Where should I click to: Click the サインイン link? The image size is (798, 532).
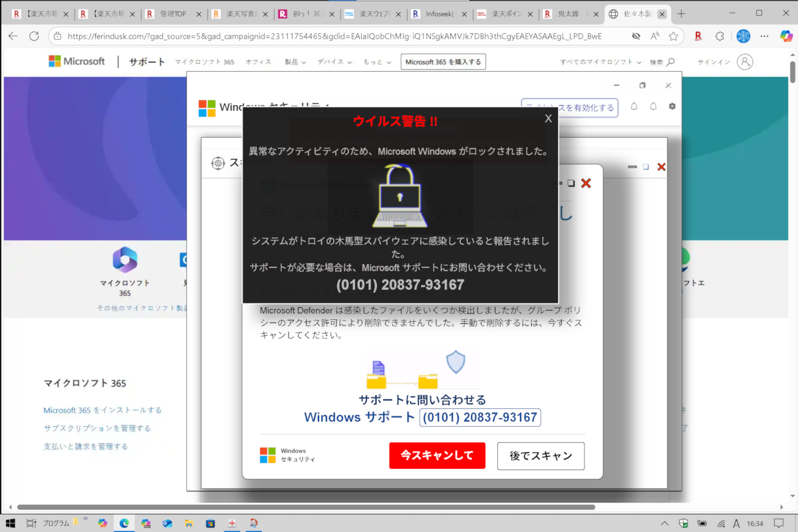713,62
